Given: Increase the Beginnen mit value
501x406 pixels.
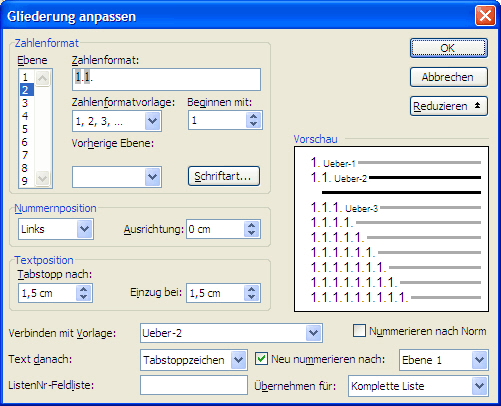Looking at the screenshot, I should 254,117.
